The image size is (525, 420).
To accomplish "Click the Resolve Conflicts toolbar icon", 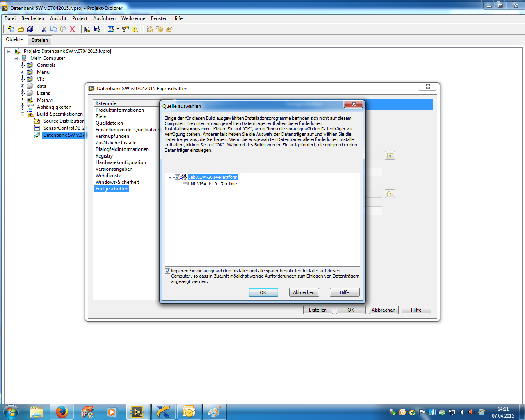I will click(x=126, y=29).
